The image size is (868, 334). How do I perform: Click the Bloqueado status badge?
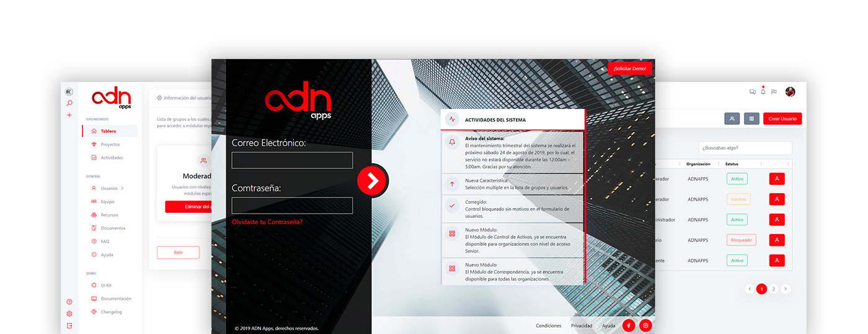[x=742, y=240]
